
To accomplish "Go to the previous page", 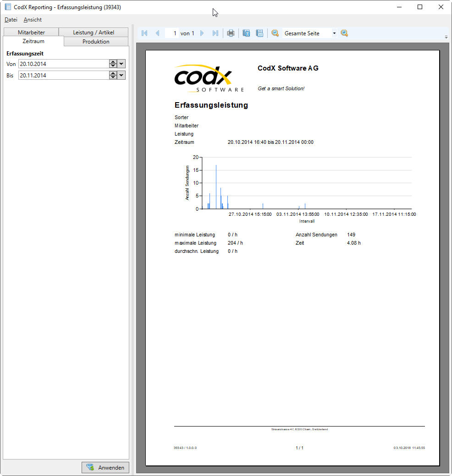I will click(x=158, y=33).
